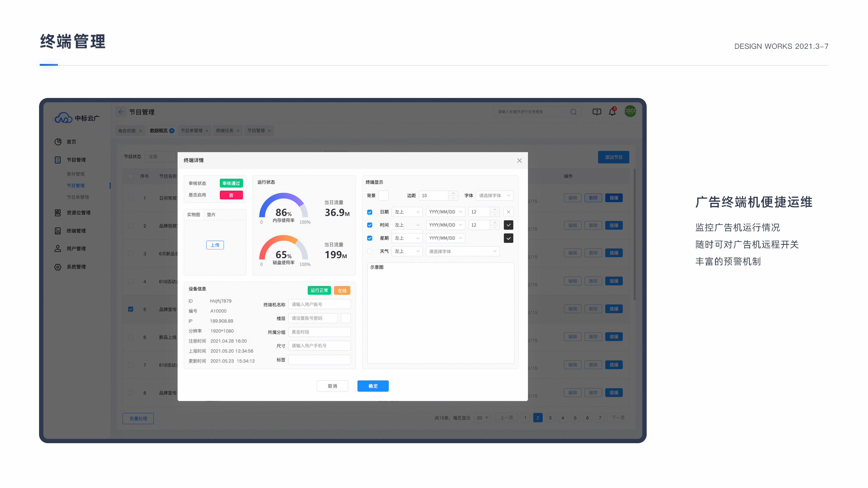Open 天气 position dropdown

tap(407, 251)
